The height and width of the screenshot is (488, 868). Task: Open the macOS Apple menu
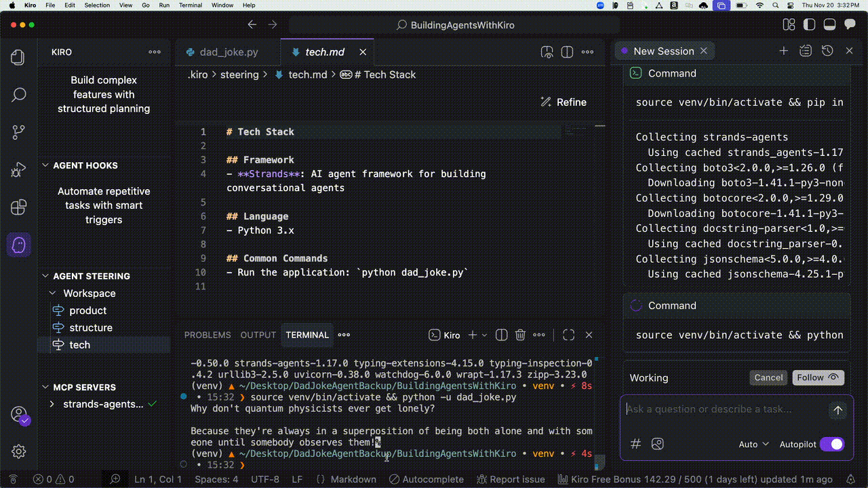click(12, 5)
